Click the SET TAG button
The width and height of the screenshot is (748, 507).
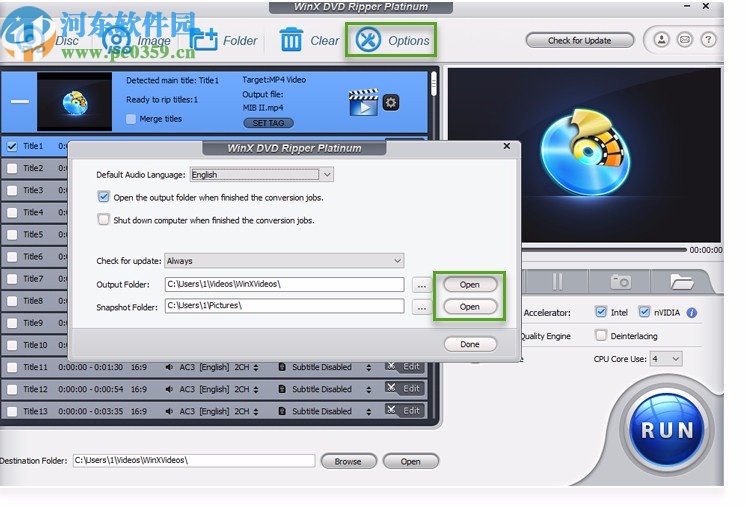coord(268,123)
